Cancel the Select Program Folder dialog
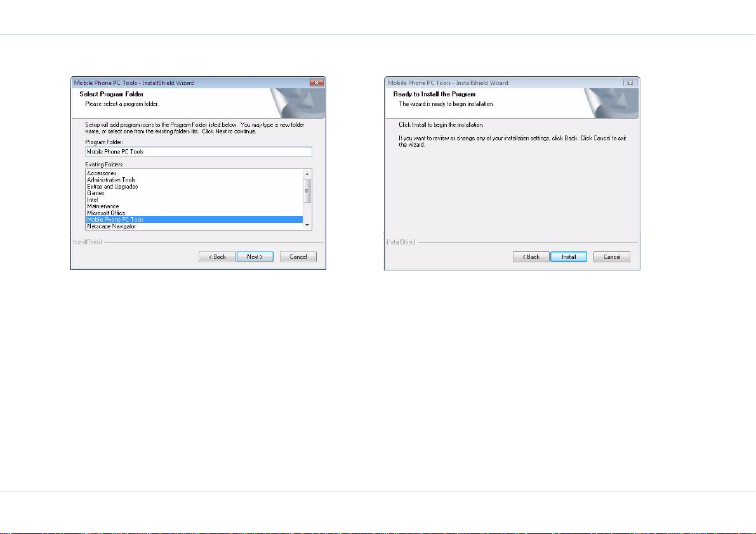 click(x=298, y=257)
